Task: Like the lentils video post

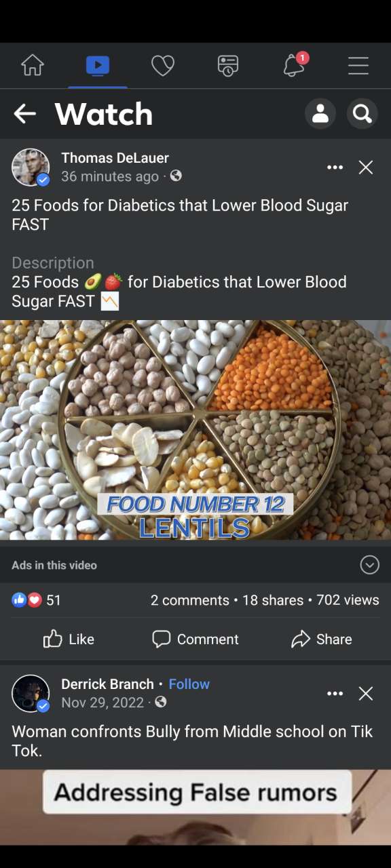Action: 68,639
